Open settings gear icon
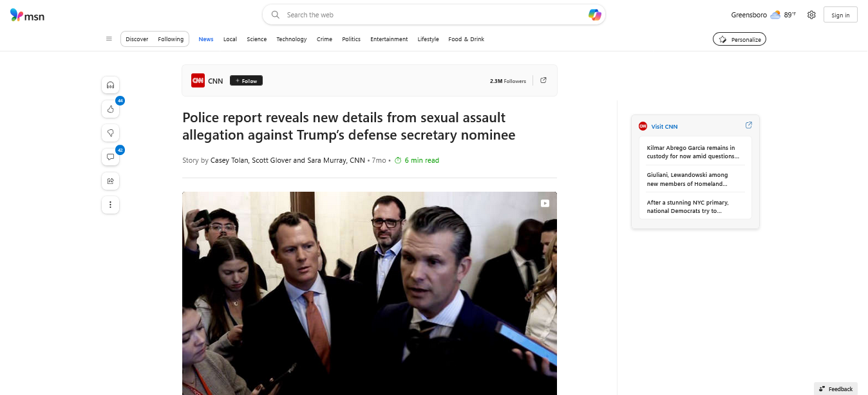 pyautogui.click(x=811, y=15)
